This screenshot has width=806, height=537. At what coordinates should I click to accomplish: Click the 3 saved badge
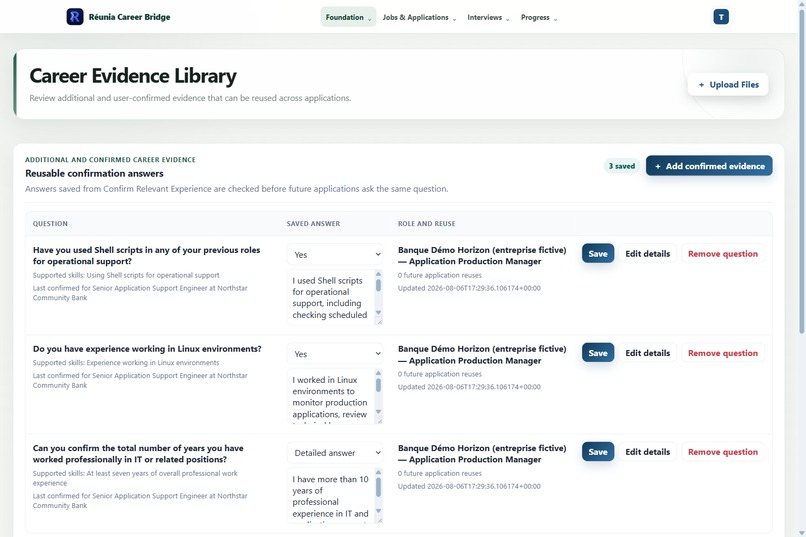tap(621, 166)
